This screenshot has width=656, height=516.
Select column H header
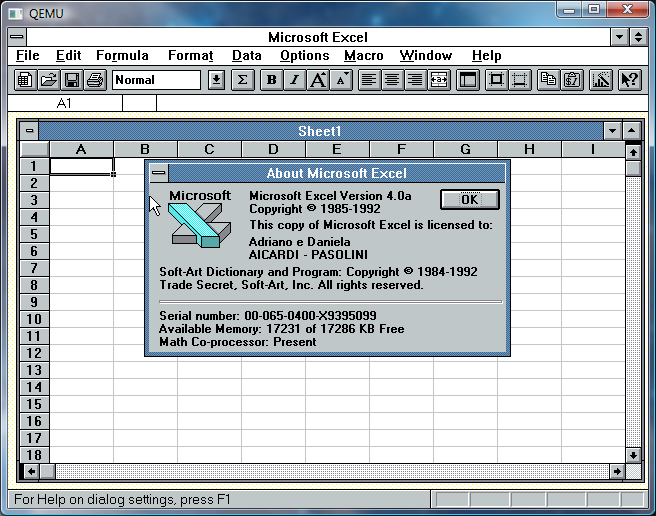coord(529,149)
